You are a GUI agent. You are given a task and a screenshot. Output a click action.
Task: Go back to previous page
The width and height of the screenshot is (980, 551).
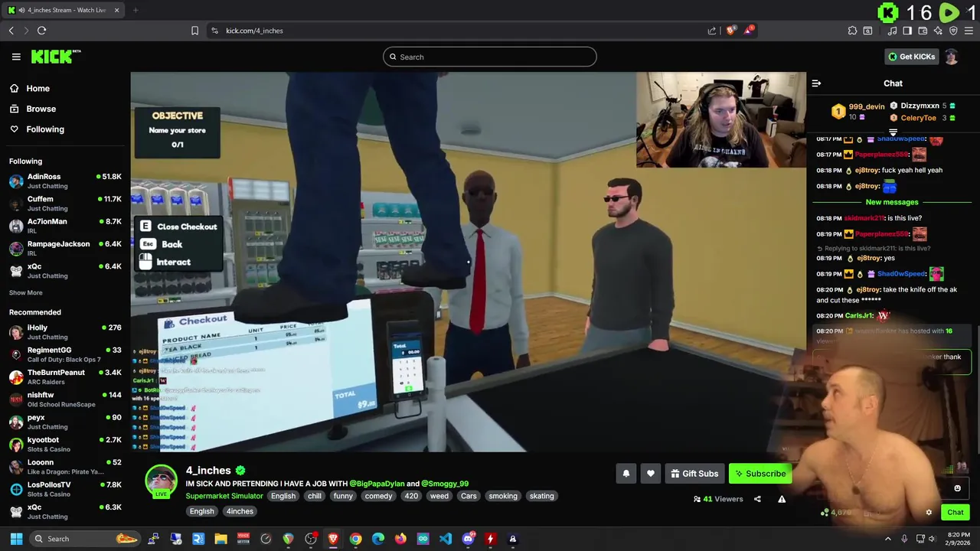click(11, 31)
